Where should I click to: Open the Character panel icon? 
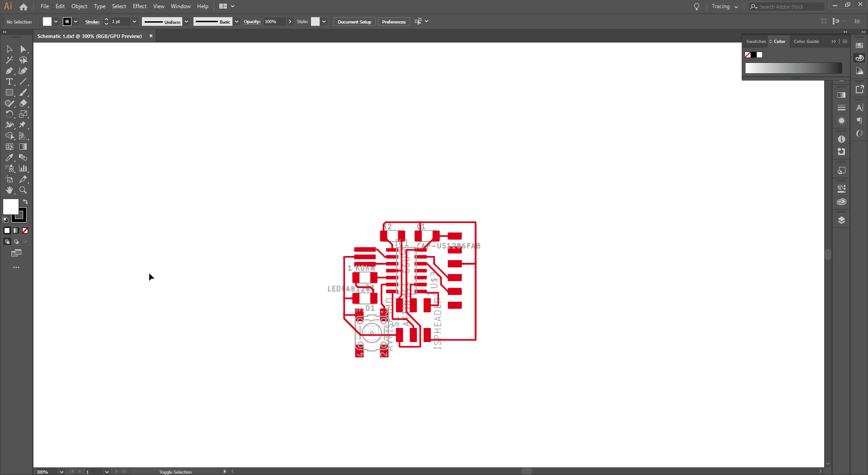tap(860, 107)
